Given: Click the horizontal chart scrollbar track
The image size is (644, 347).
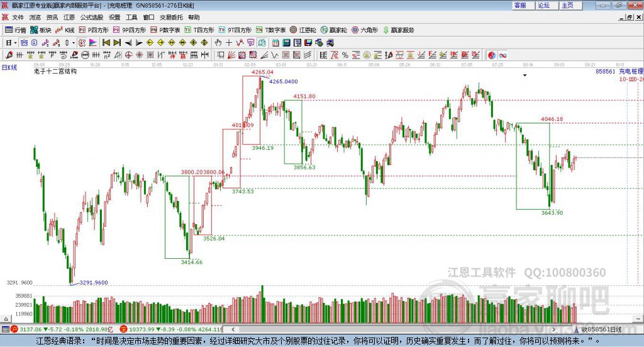Looking at the screenshot, I should coord(393,329).
